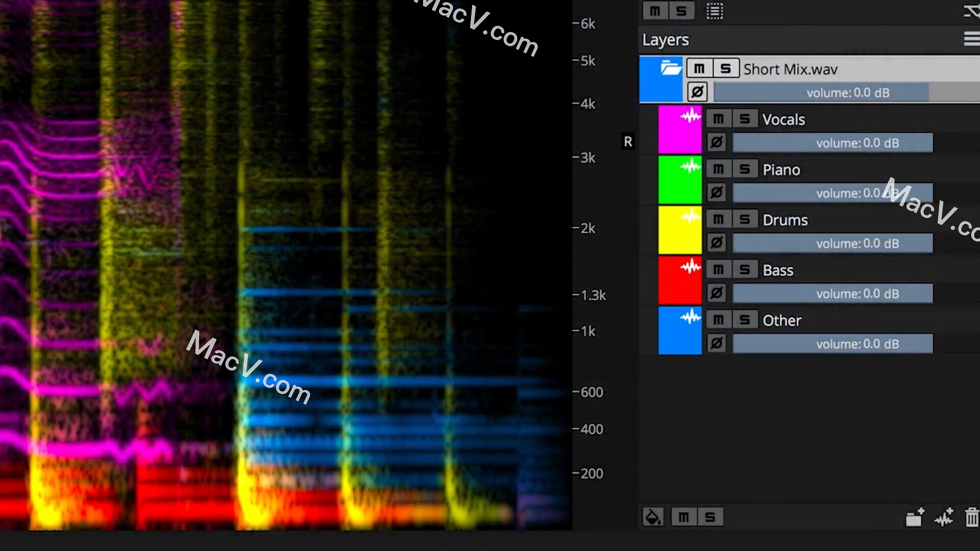The height and width of the screenshot is (551, 980).
Task: Select the Other layer by its name
Action: click(781, 320)
